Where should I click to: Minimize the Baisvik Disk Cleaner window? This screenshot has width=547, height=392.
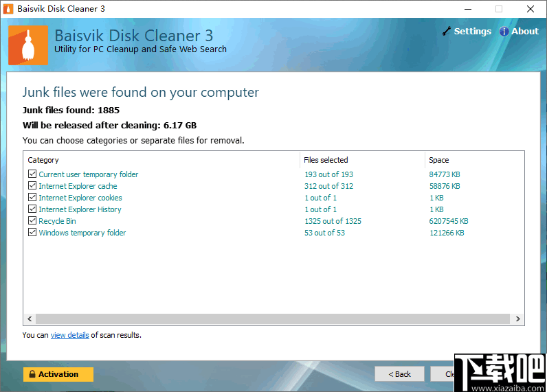point(468,9)
